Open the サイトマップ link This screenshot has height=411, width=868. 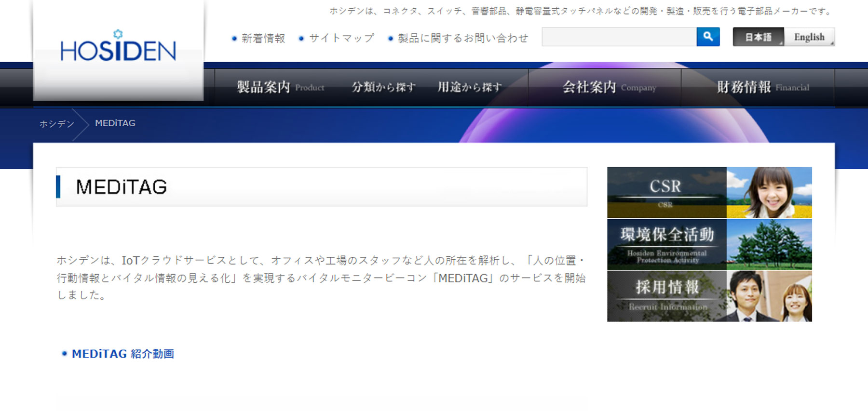point(341,38)
